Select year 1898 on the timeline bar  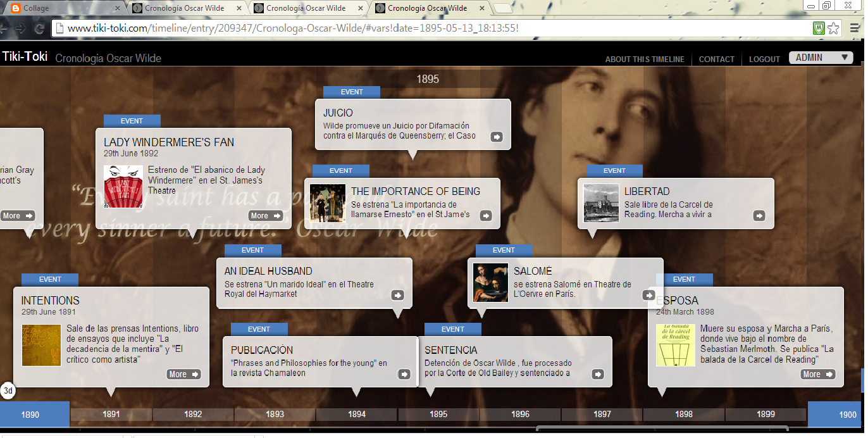tap(684, 415)
